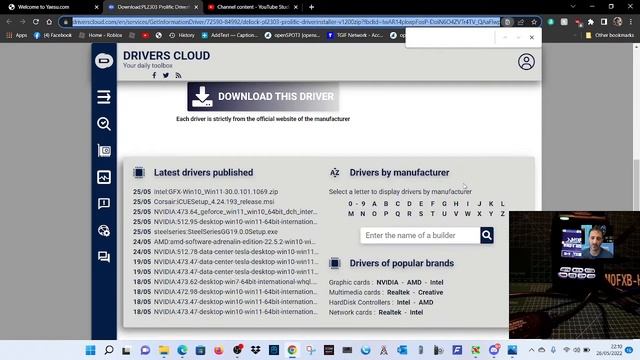Open Windows taskbar search

pyautogui.click(x=109, y=350)
